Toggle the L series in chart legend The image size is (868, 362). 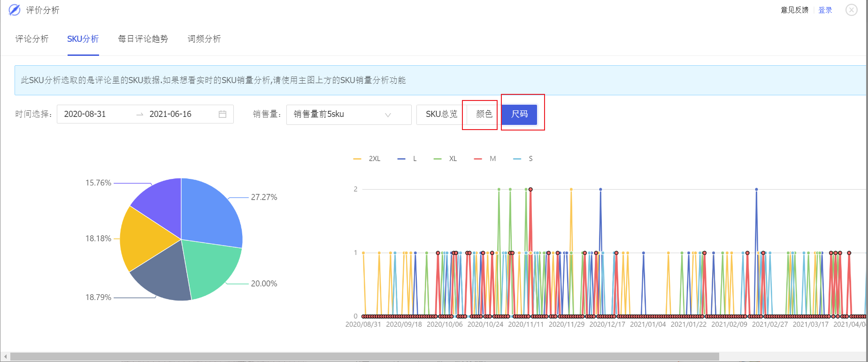tap(407, 159)
